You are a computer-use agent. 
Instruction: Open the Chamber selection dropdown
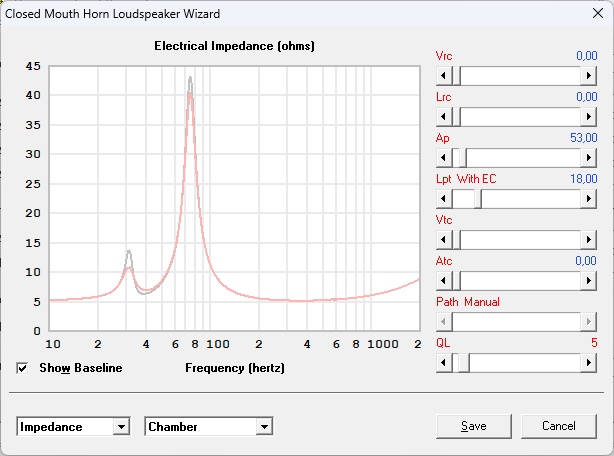264,427
